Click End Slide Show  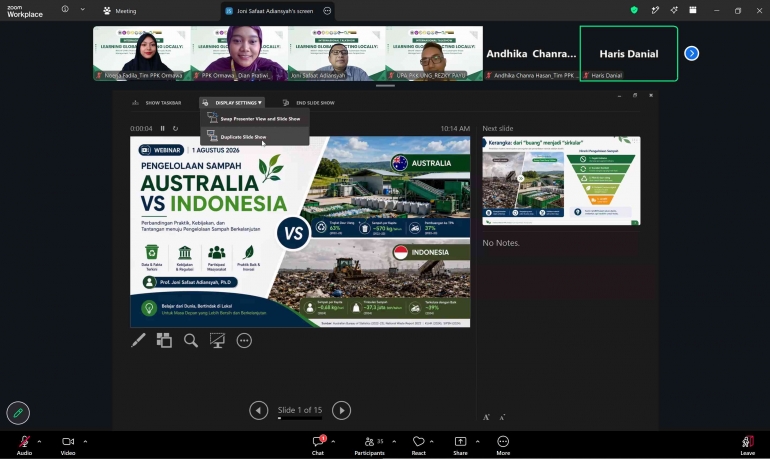tap(309, 103)
